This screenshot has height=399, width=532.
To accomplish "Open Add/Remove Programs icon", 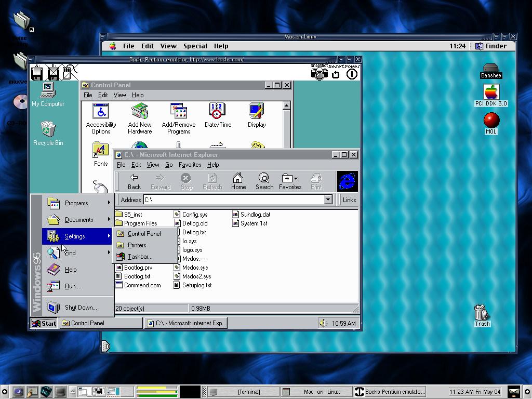I will [179, 118].
